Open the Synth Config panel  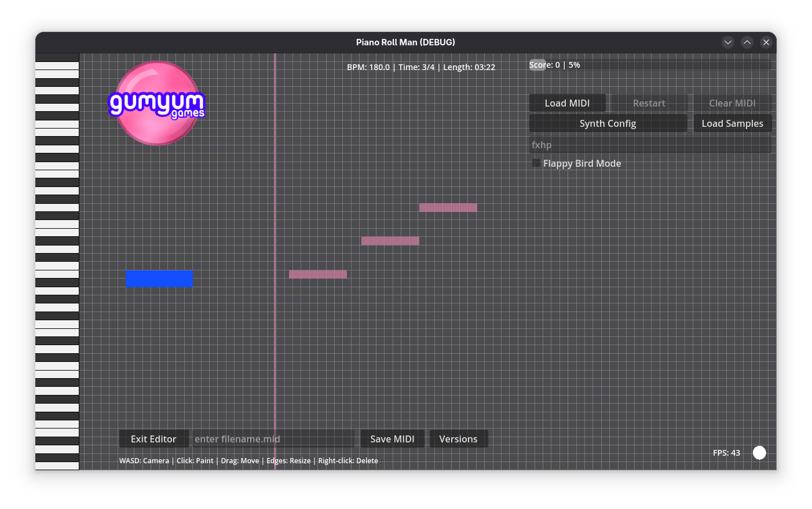tap(608, 123)
